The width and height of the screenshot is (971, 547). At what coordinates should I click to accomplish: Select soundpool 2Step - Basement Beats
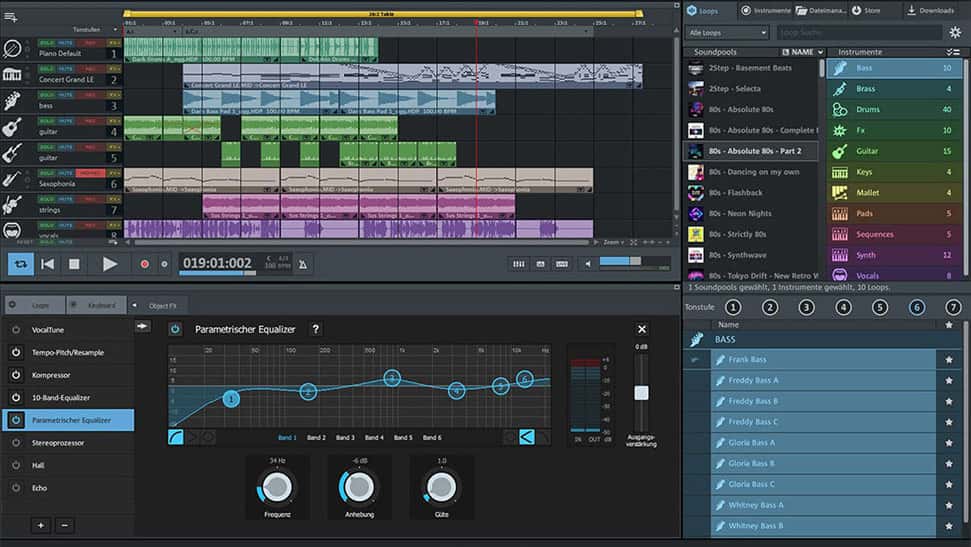[750, 68]
